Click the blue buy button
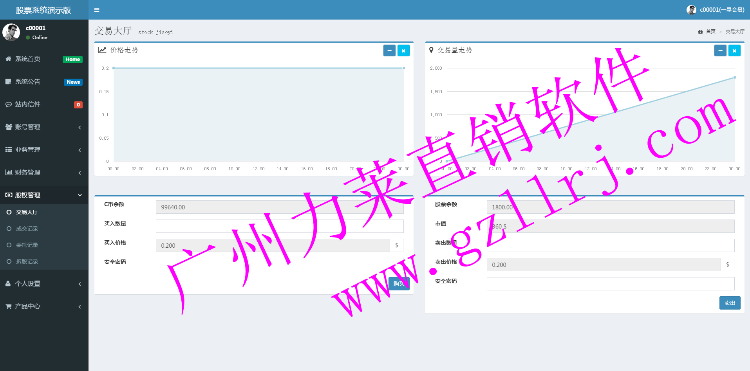This screenshot has width=750, height=371. tap(399, 284)
